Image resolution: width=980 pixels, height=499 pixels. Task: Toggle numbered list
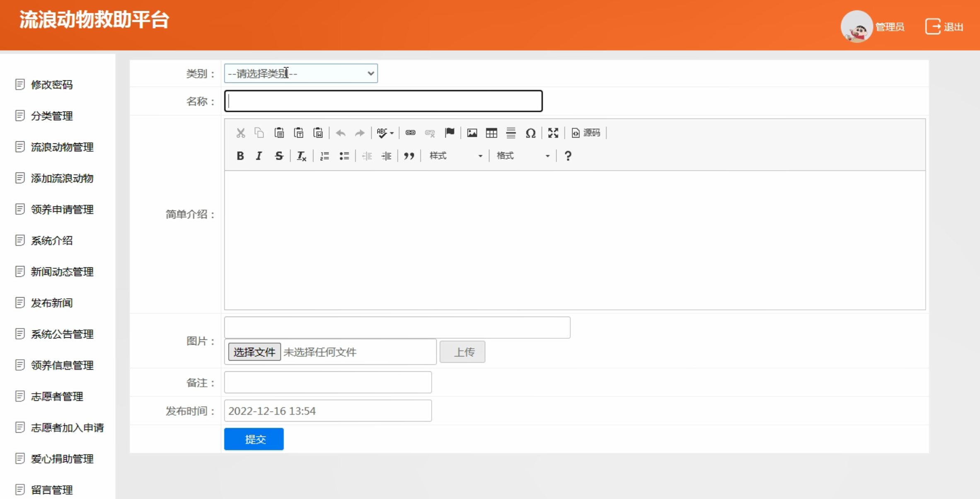coord(324,156)
